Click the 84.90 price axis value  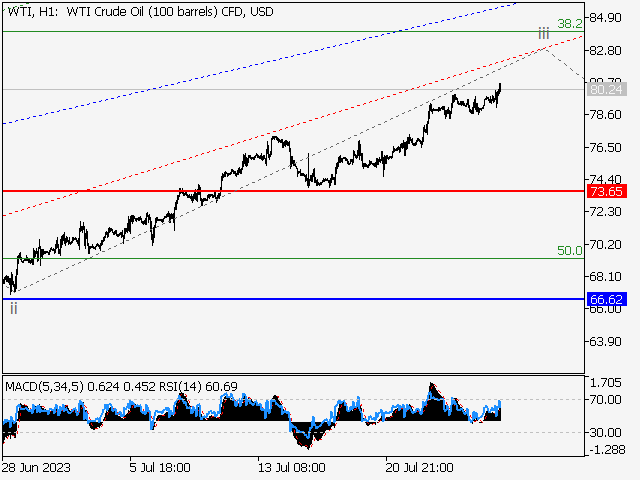[606, 18]
